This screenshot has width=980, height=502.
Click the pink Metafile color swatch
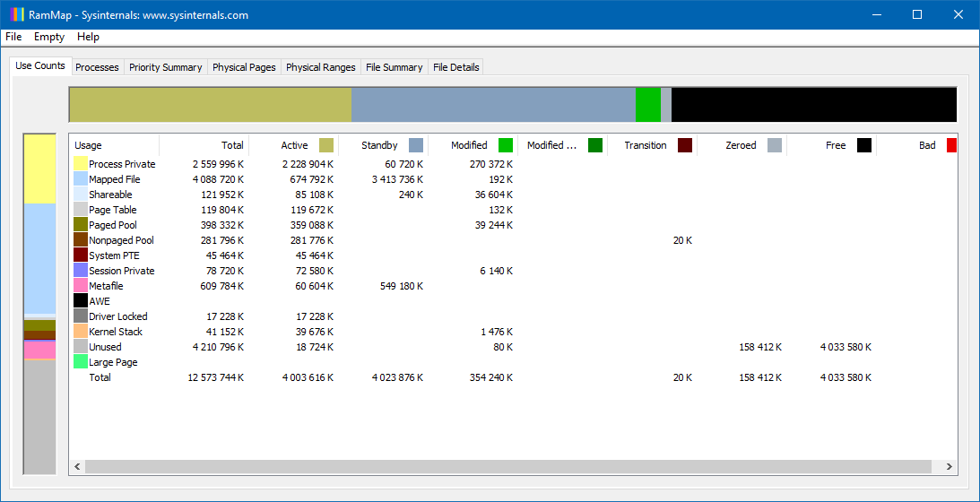click(x=80, y=286)
